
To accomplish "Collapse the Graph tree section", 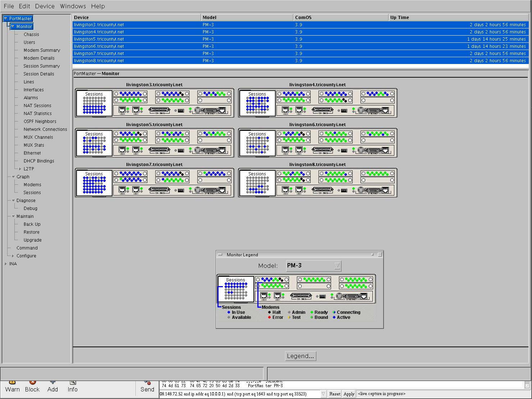I will point(13,177).
